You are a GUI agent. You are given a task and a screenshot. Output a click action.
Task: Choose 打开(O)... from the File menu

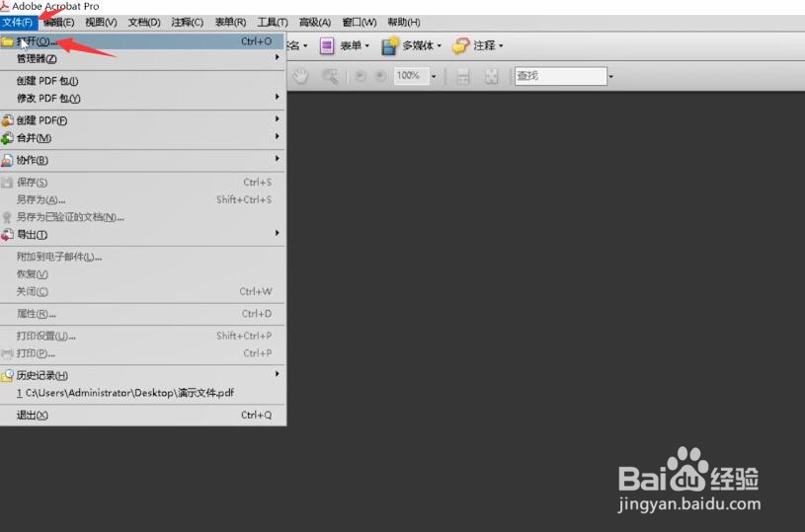142,41
